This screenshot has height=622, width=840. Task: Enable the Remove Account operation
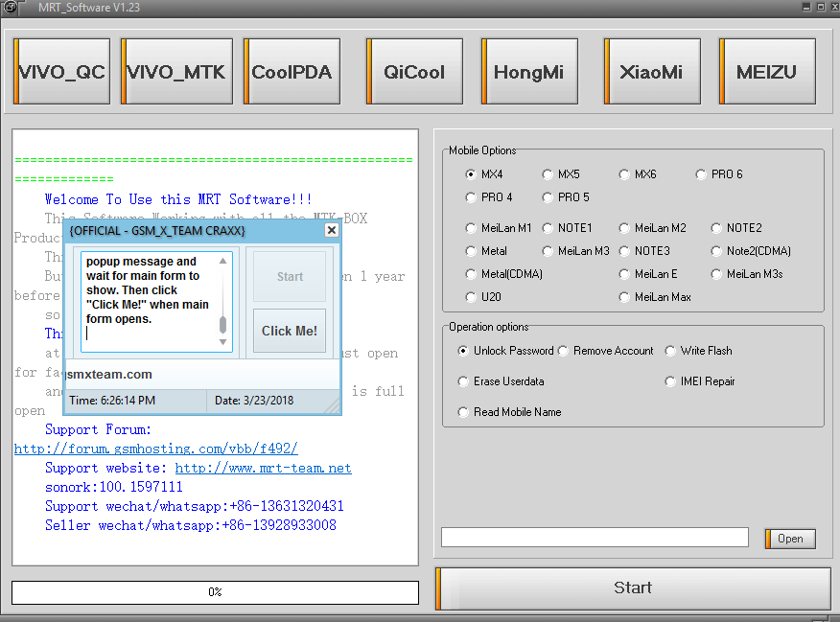click(605, 351)
